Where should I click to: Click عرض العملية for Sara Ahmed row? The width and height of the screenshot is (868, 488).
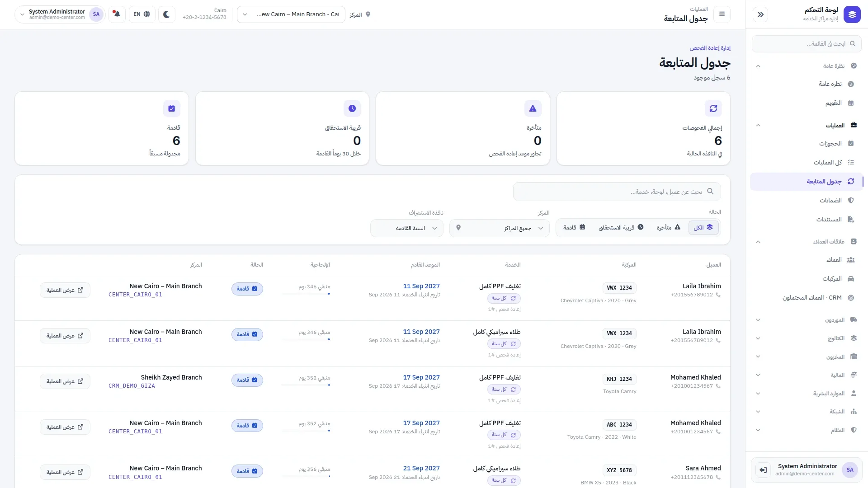tap(65, 472)
